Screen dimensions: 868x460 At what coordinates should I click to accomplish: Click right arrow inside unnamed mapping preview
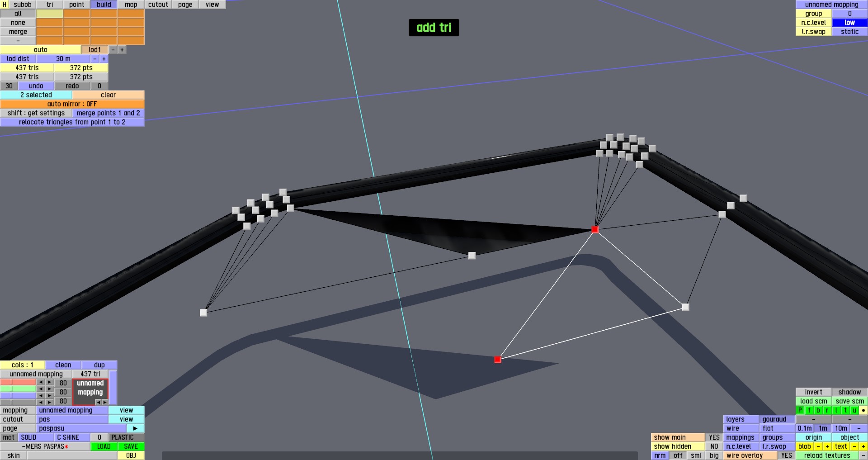coord(104,402)
